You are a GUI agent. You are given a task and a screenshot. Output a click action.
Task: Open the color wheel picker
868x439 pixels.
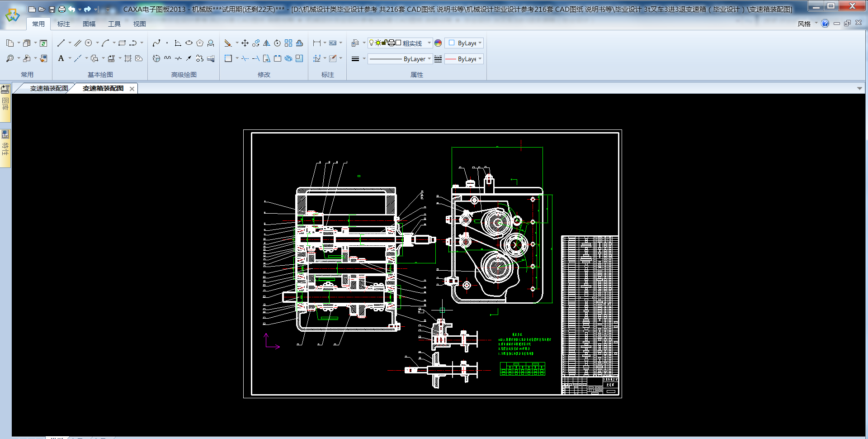tap(438, 43)
